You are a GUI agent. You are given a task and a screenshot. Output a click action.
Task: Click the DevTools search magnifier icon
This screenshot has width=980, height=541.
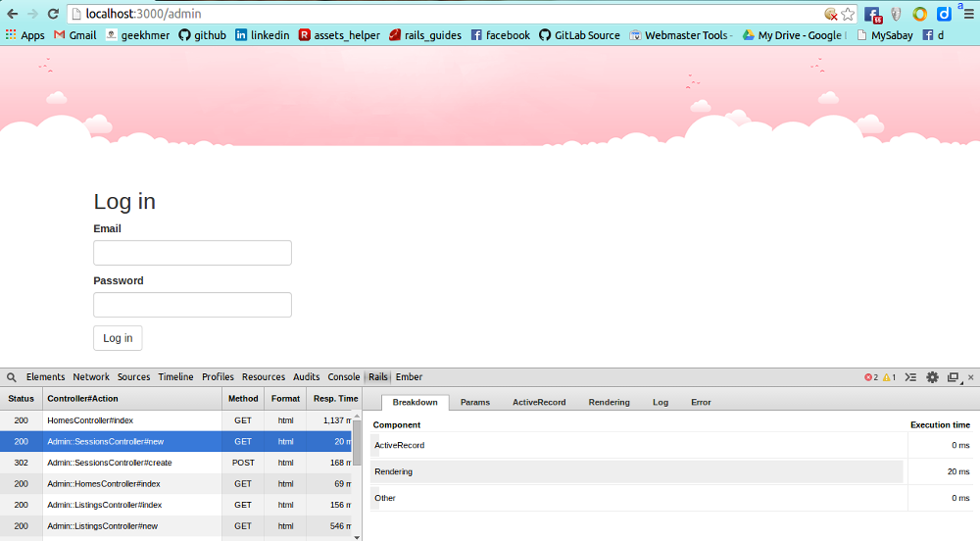coord(11,377)
